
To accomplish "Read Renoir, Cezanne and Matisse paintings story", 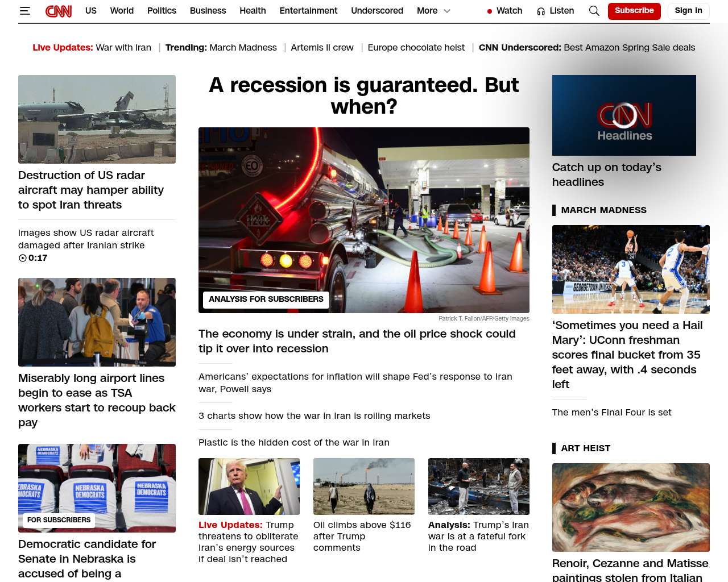I will tap(630, 569).
